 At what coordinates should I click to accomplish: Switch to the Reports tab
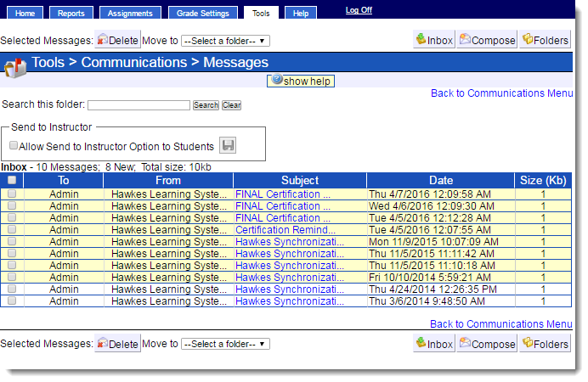[x=71, y=13]
